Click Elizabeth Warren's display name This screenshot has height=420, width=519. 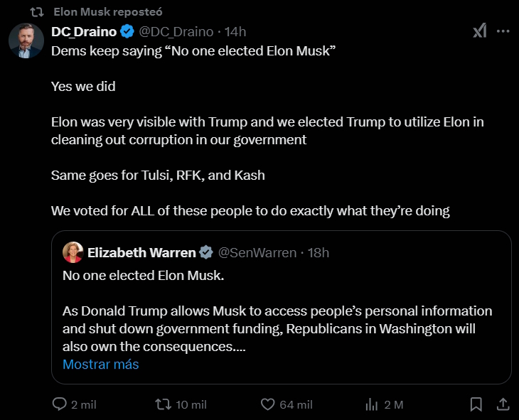(x=141, y=252)
